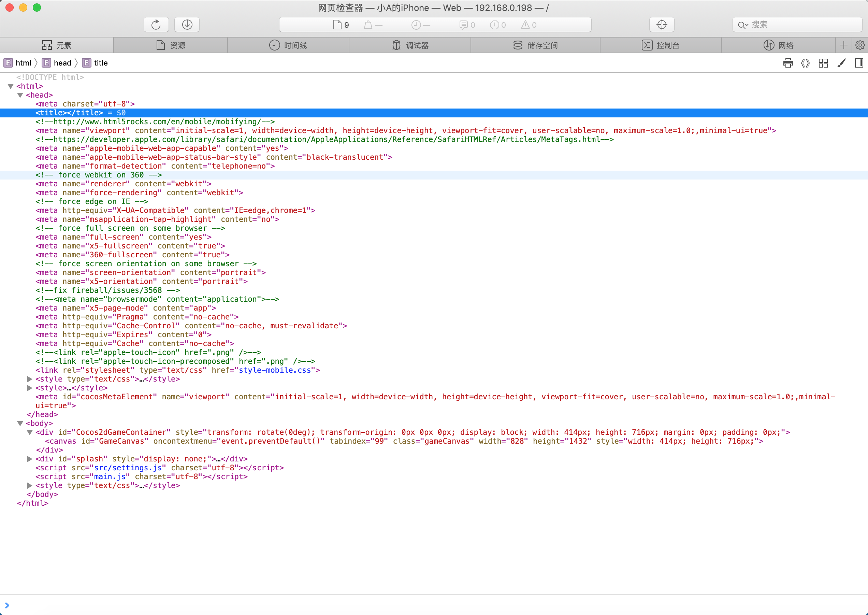Screen dimensions: 868x615
Task: Click the print styles printer icon
Action: click(788, 63)
